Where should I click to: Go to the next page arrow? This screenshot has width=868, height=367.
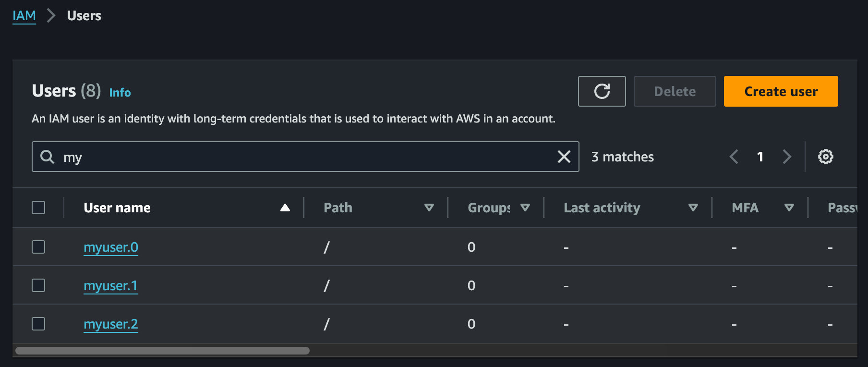pos(786,157)
